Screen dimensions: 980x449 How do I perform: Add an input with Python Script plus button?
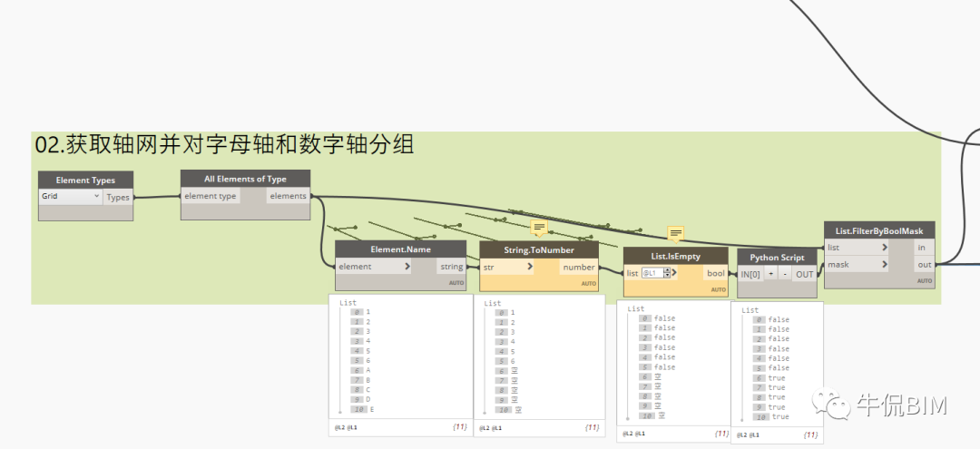(770, 274)
